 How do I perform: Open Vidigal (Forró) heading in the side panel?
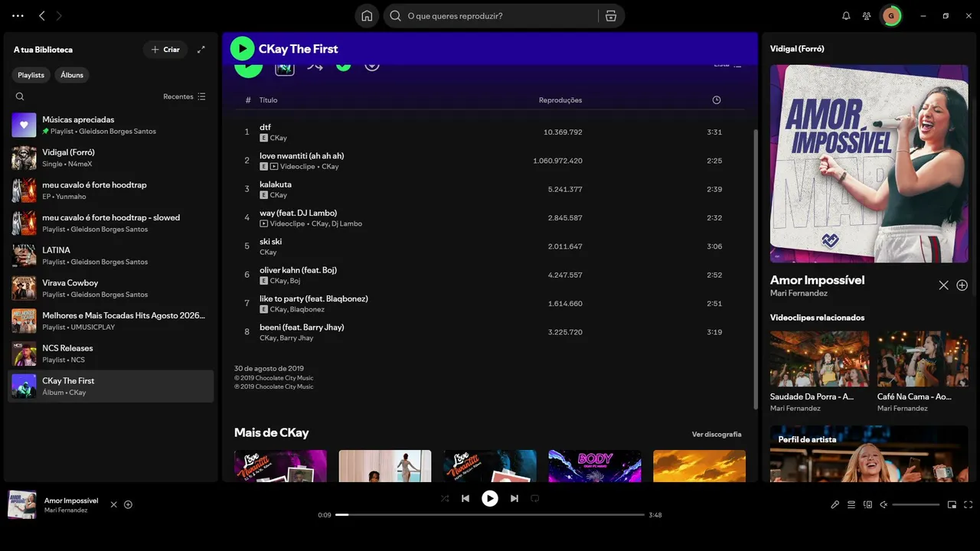[797, 49]
